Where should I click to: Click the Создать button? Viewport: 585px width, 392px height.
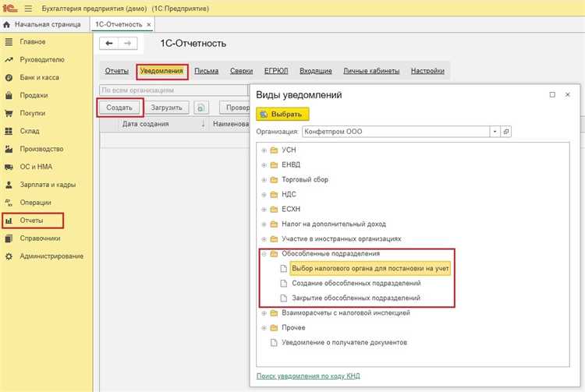(119, 108)
